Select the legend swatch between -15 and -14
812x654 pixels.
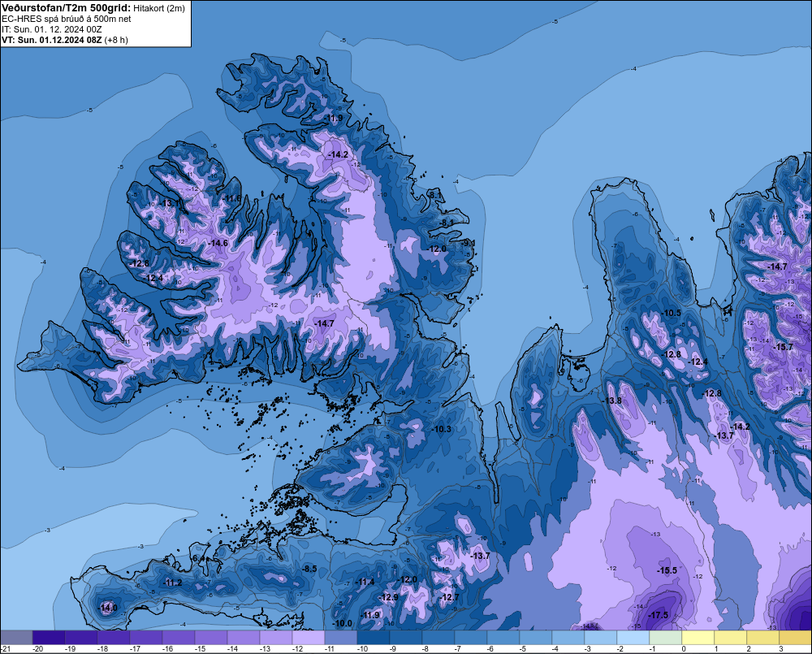(211, 637)
